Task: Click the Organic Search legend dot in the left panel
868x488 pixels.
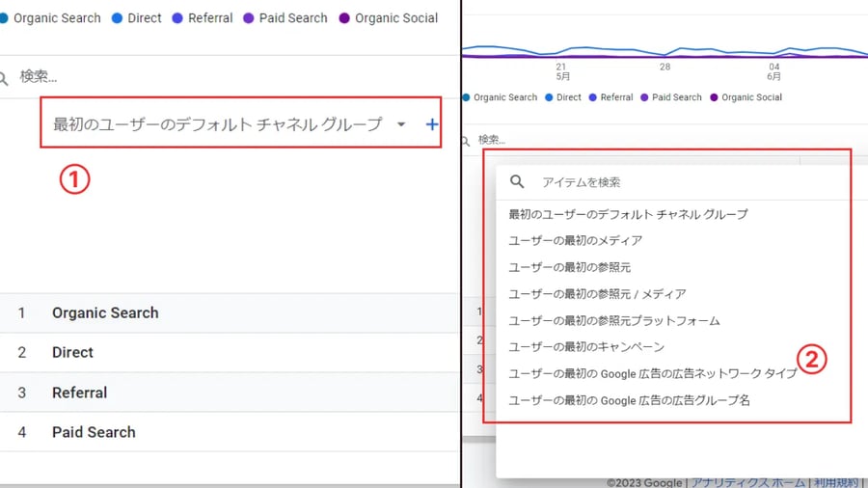Action: coord(3,18)
